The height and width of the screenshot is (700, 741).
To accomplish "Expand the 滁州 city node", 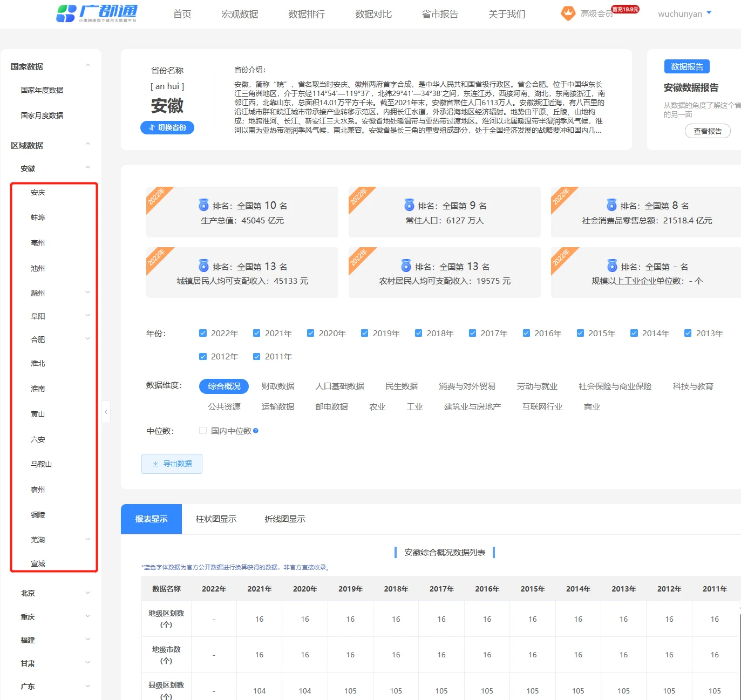I will point(88,293).
